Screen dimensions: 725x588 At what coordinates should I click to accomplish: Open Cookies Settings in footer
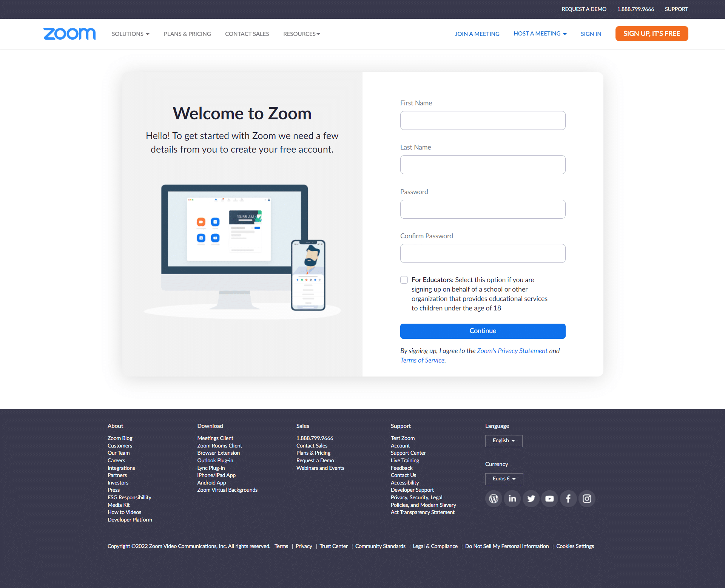575,546
